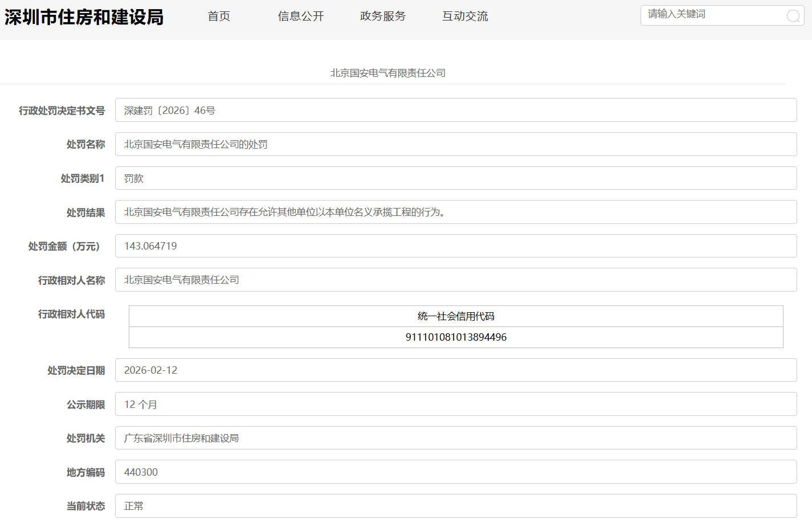Select credit code 911101081013894496 cell
The width and height of the screenshot is (812, 523).
point(456,337)
